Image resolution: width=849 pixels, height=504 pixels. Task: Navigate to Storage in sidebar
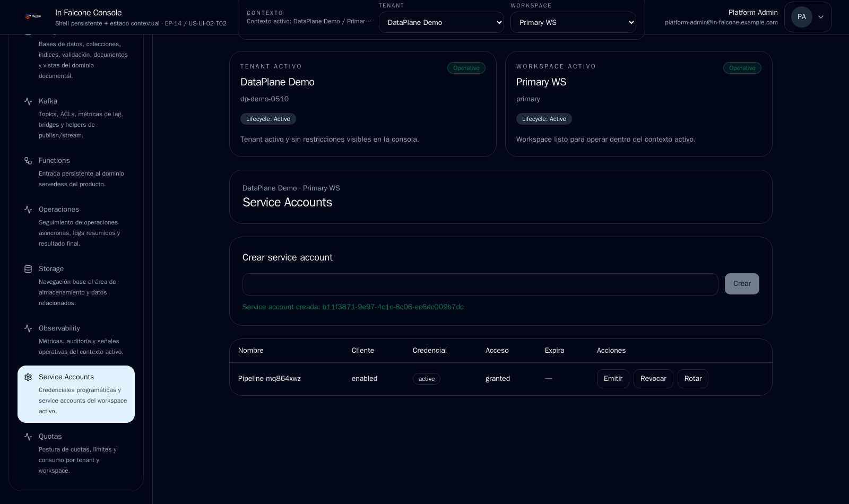76,285
